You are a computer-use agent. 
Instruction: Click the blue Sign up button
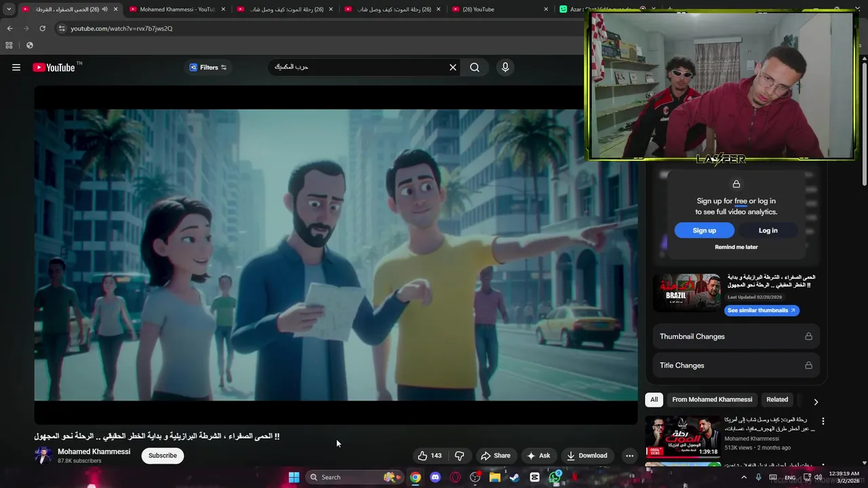point(704,230)
